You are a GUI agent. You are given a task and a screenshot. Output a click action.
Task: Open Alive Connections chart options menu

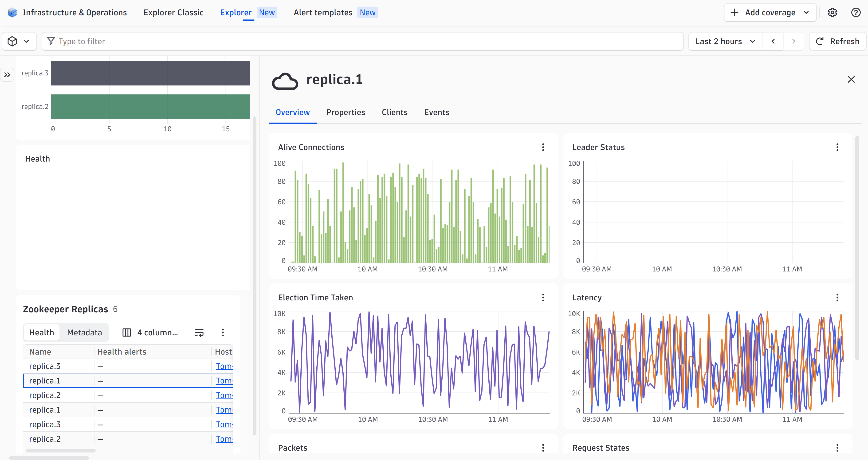pos(543,147)
